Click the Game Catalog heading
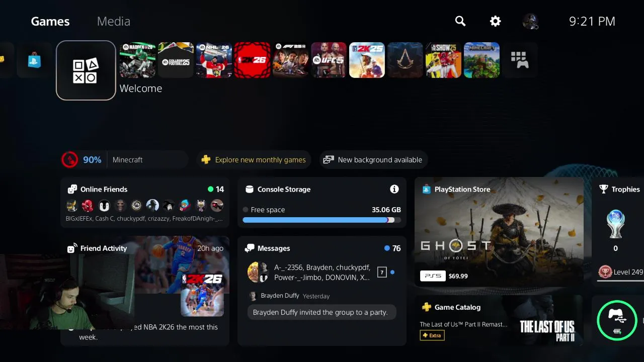This screenshot has height=362, width=644. (457, 307)
